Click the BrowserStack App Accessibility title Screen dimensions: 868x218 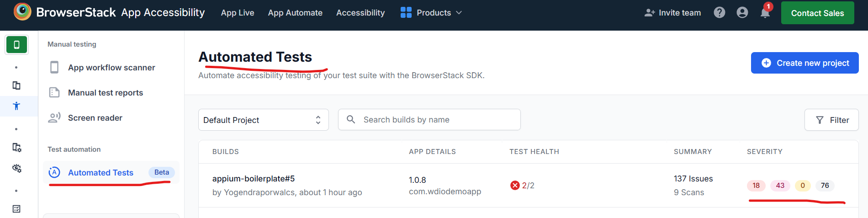pyautogui.click(x=121, y=12)
